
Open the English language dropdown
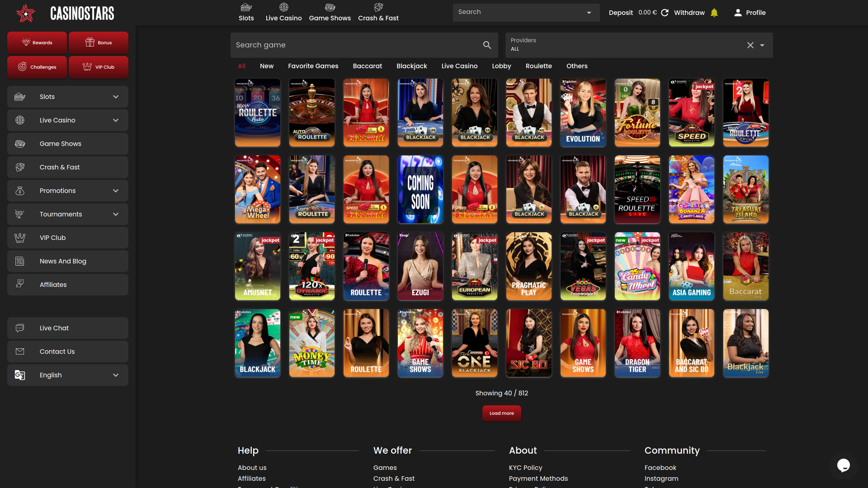pos(67,375)
